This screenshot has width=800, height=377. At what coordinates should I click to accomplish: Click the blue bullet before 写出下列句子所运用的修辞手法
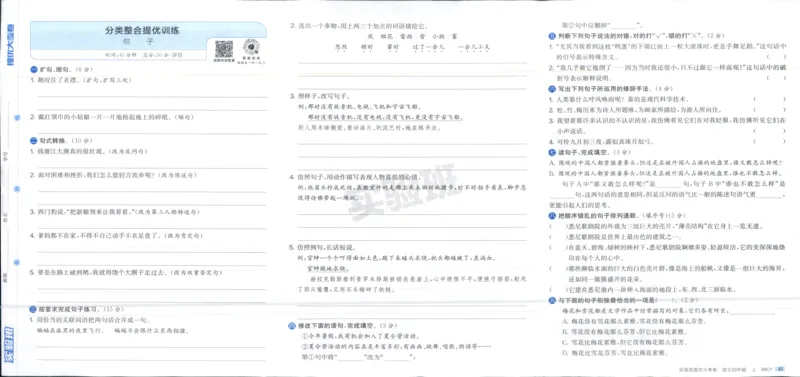pos(552,89)
